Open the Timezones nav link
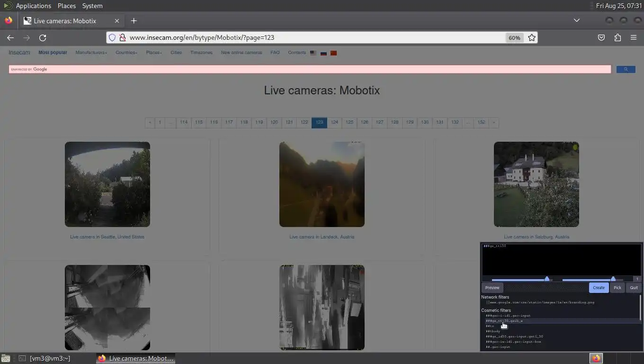Viewport: 644px width, 364px height. pos(201,53)
